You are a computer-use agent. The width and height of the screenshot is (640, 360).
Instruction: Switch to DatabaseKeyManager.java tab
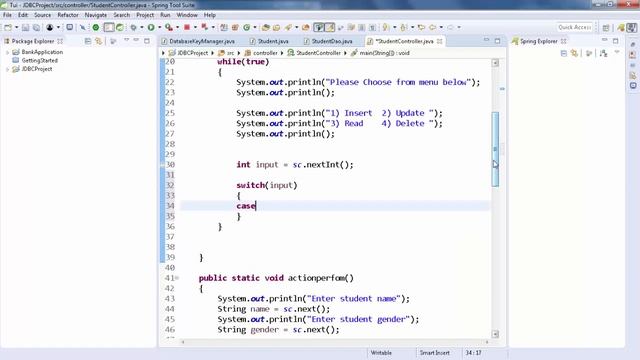point(198,41)
